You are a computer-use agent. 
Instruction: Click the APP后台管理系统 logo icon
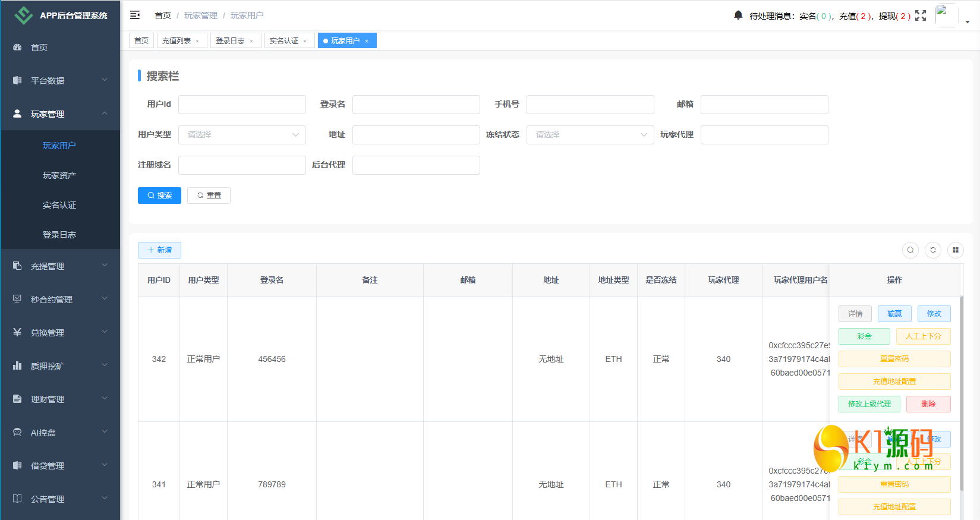coord(24,15)
